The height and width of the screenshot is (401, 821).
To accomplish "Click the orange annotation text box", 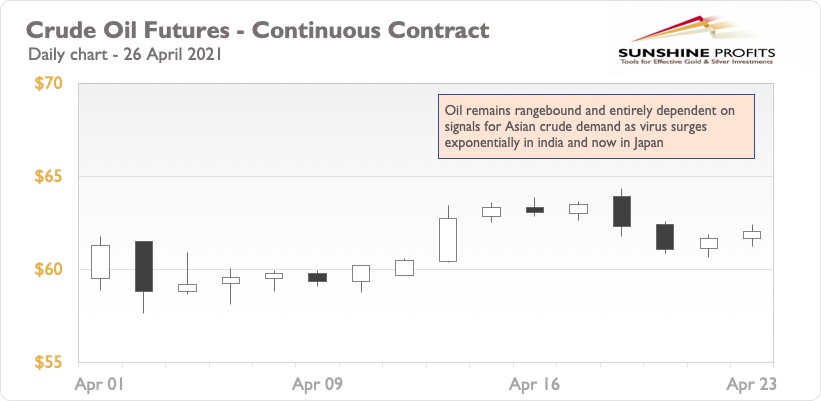I will 596,127.
